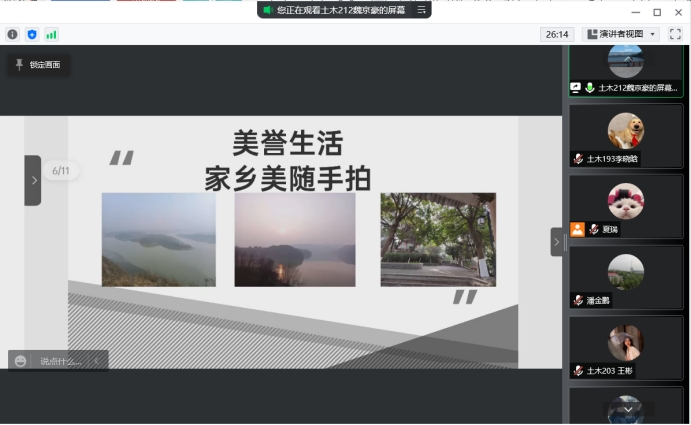691x425 pixels.
Task: Open the emoji picker in chat bar
Action: click(20, 361)
